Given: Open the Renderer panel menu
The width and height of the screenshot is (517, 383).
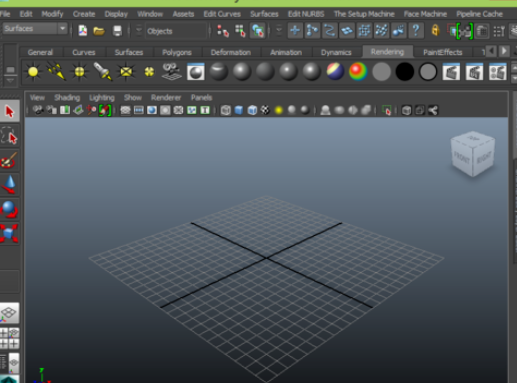Looking at the screenshot, I should click(x=166, y=98).
